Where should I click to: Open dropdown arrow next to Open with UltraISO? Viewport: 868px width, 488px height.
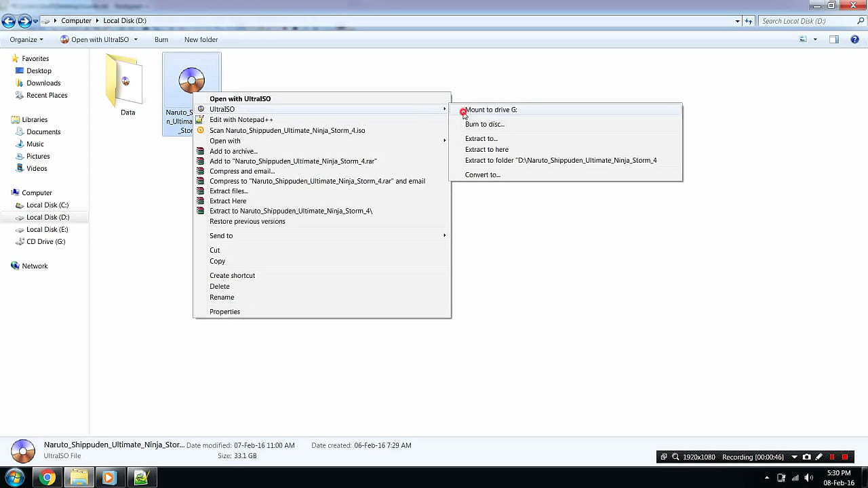click(136, 39)
